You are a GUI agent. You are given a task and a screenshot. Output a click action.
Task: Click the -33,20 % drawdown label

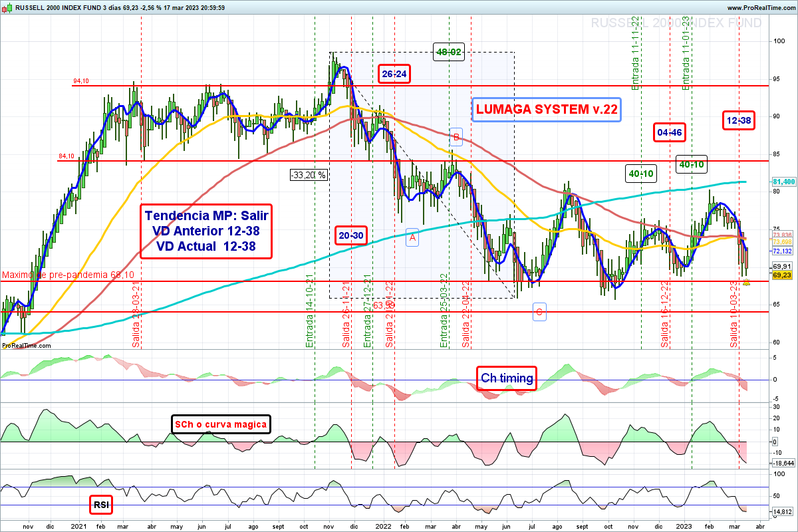point(309,175)
